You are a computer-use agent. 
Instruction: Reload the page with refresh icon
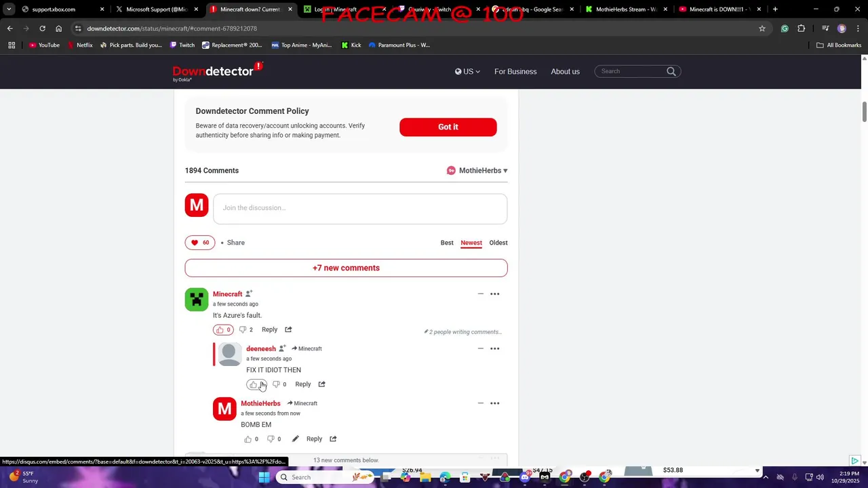(x=42, y=28)
